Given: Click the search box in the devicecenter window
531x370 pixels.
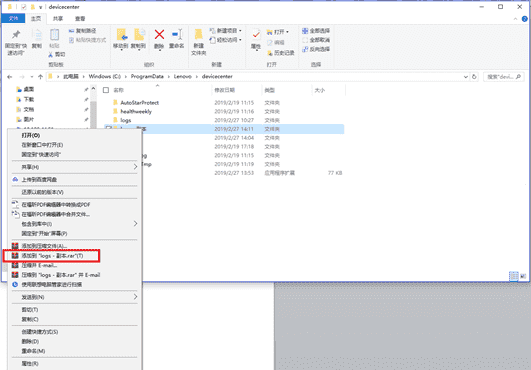Looking at the screenshot, I should point(504,77).
